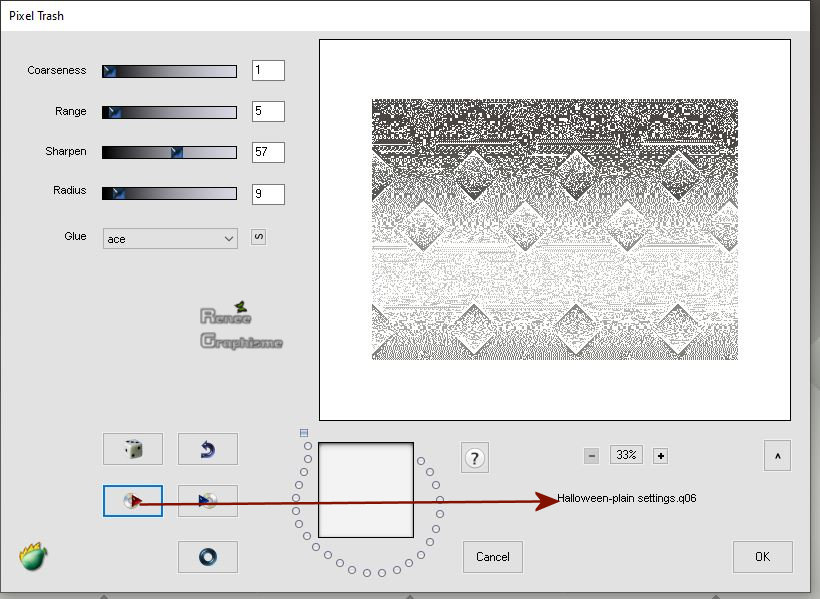This screenshot has height=599, width=820.
Task: Click the green flaming apple logo
Action: [33, 556]
